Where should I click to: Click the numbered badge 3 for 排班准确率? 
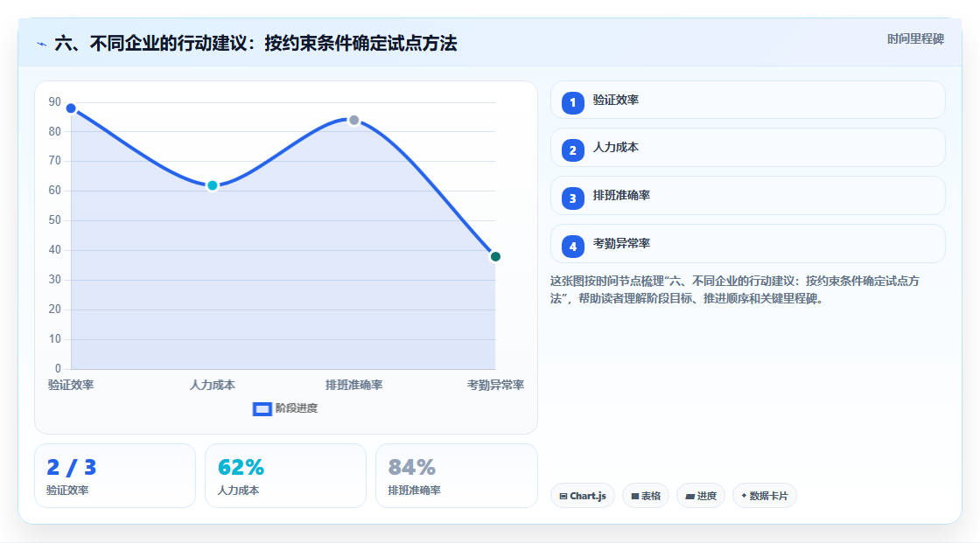click(x=572, y=198)
